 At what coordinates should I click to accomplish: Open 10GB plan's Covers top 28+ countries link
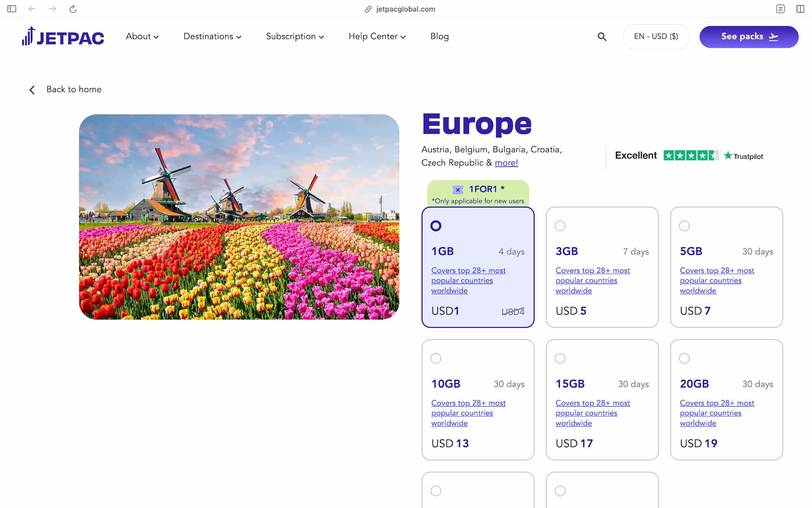point(468,413)
